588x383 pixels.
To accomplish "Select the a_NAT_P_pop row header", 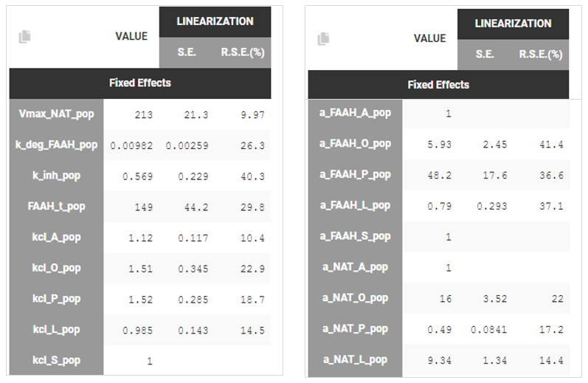I will coord(355,329).
